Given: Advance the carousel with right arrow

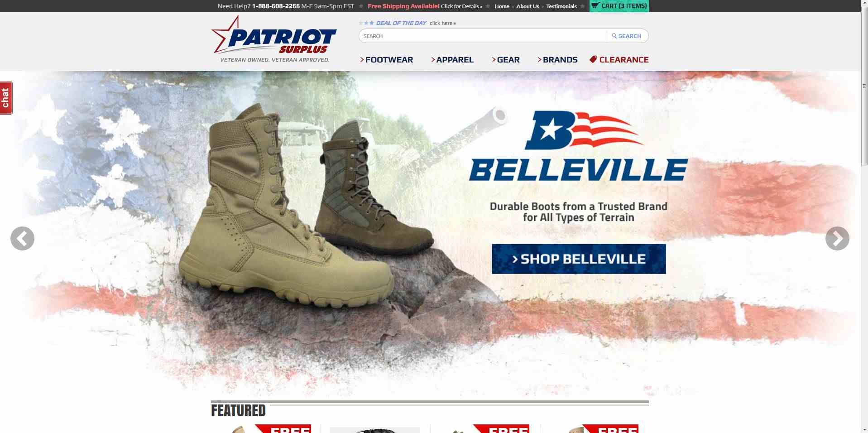Looking at the screenshot, I should coord(837,238).
